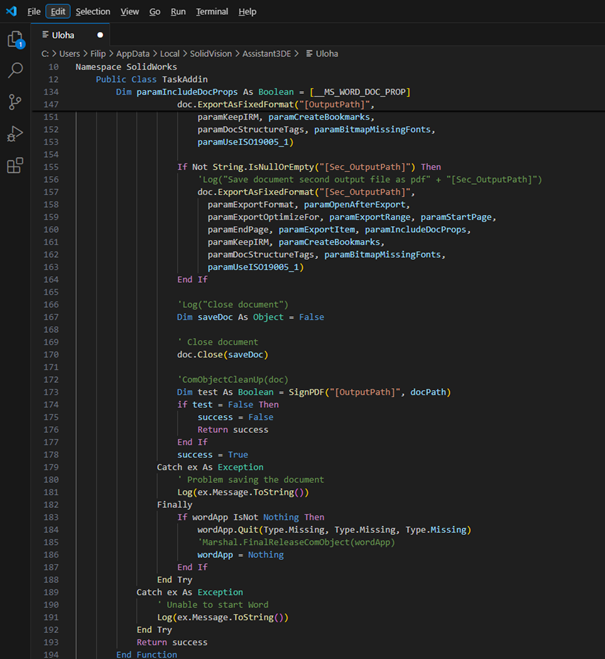The width and height of the screenshot is (605, 659).
Task: Click the SolidVision breadcrumb folder
Action: 213,53
